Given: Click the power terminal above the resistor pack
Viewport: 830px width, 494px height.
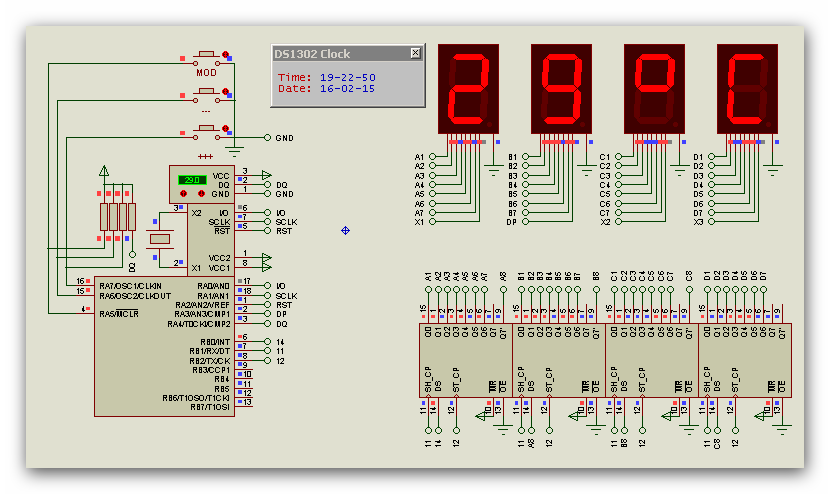Looking at the screenshot, I should pos(104,171).
